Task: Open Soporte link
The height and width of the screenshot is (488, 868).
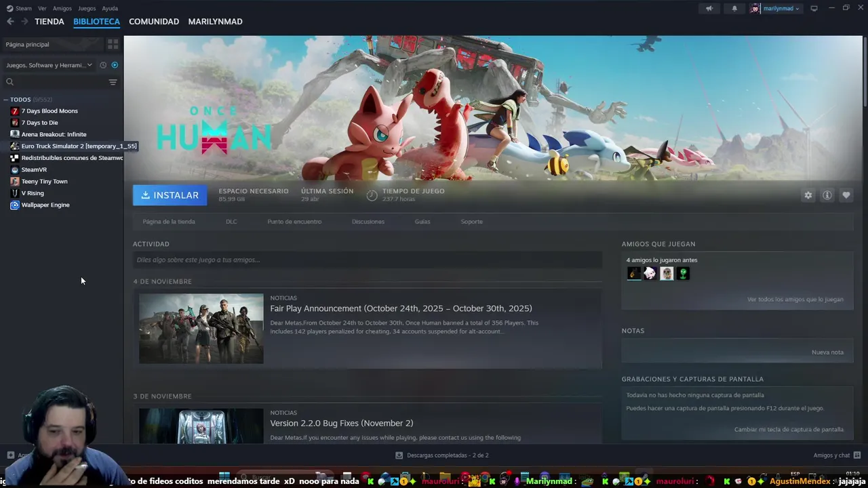Action: tap(472, 222)
